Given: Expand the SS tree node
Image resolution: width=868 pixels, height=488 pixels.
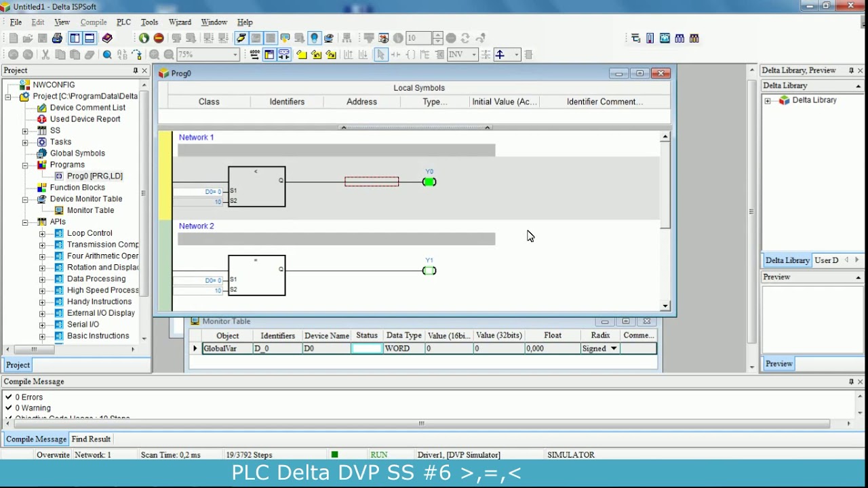Looking at the screenshot, I should 25,131.
